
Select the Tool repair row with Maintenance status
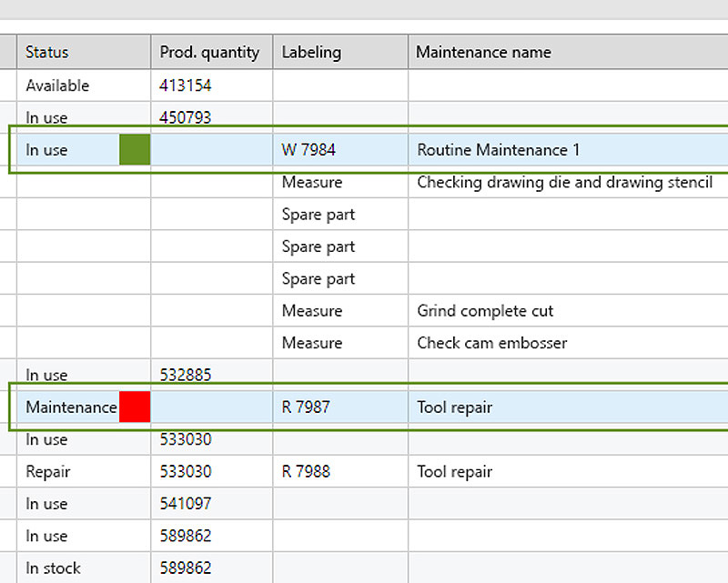pyautogui.click(x=455, y=407)
